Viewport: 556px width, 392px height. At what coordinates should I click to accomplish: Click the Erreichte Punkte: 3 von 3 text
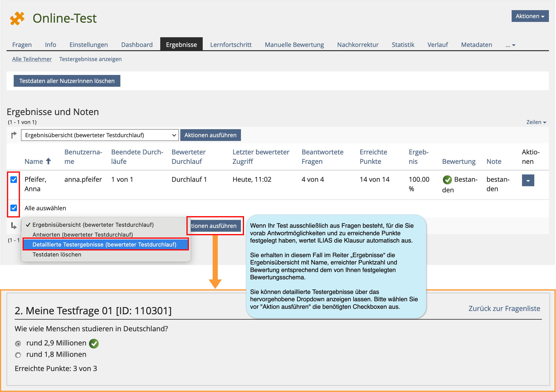56,368
